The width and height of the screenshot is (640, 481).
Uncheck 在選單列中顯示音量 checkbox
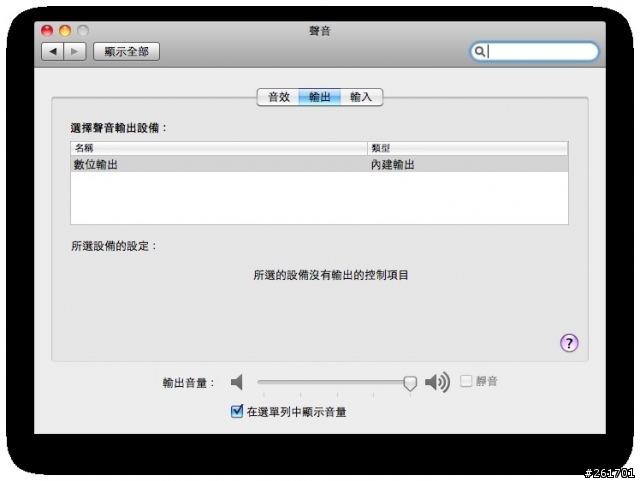237,411
